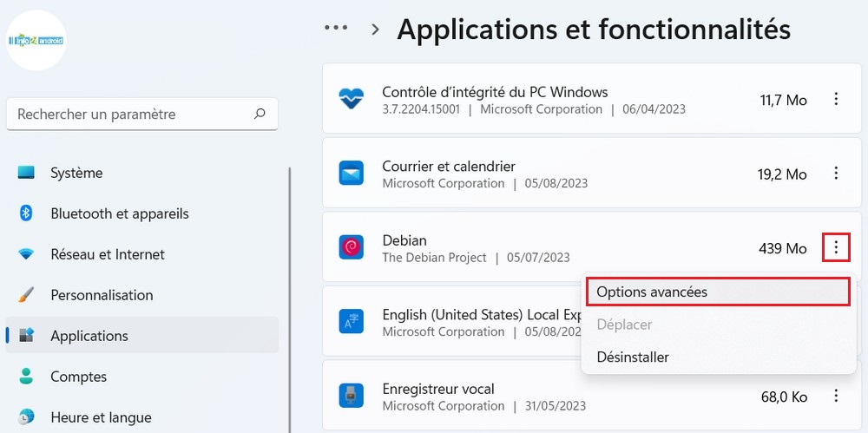Open more options for Courrier et calendrier
This screenshot has width=868, height=433.
[x=836, y=174]
